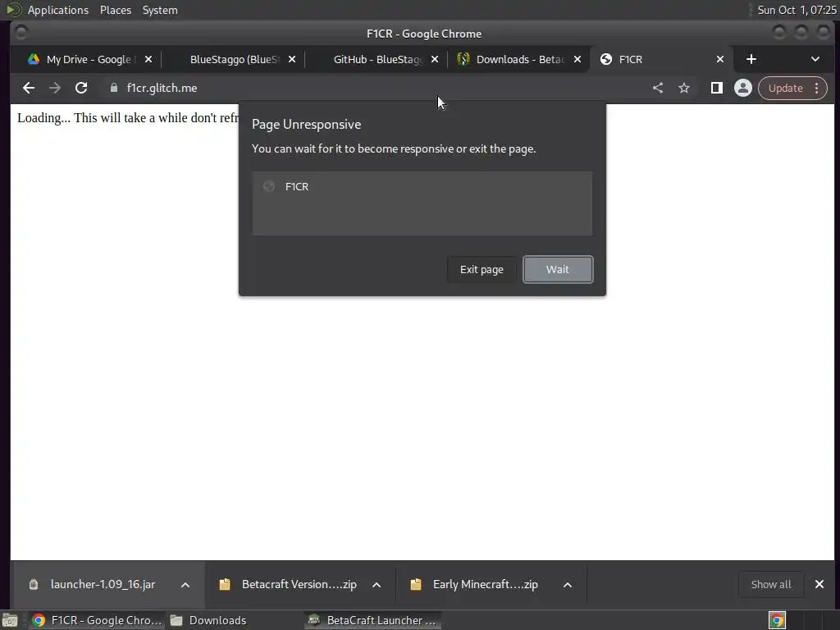Click the lock icon in address bar

(113, 88)
